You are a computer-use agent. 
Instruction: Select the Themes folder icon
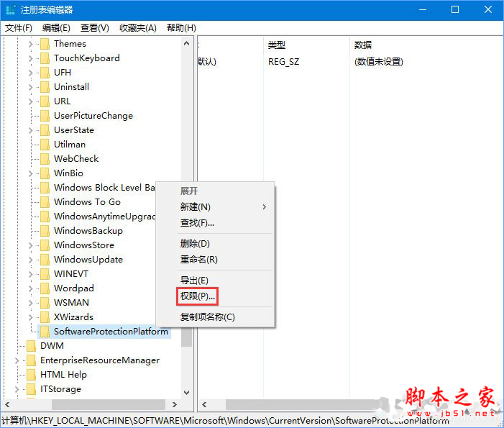pyautogui.click(x=45, y=44)
